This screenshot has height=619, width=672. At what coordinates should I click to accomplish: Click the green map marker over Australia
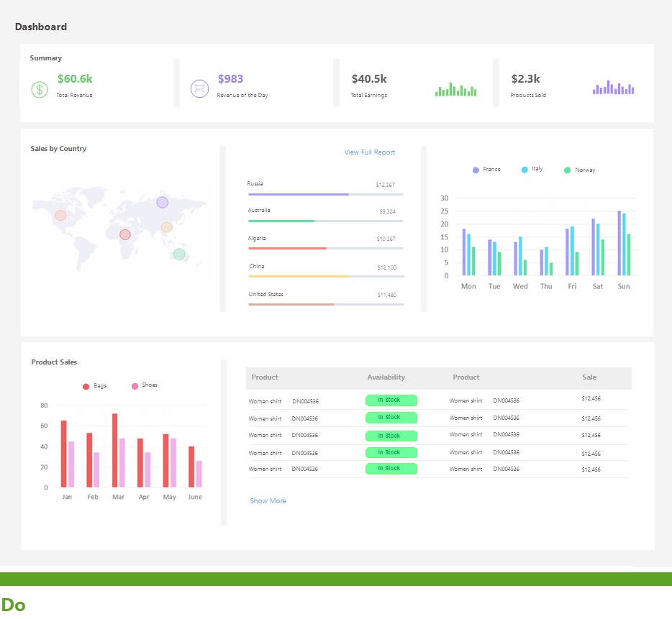[179, 254]
